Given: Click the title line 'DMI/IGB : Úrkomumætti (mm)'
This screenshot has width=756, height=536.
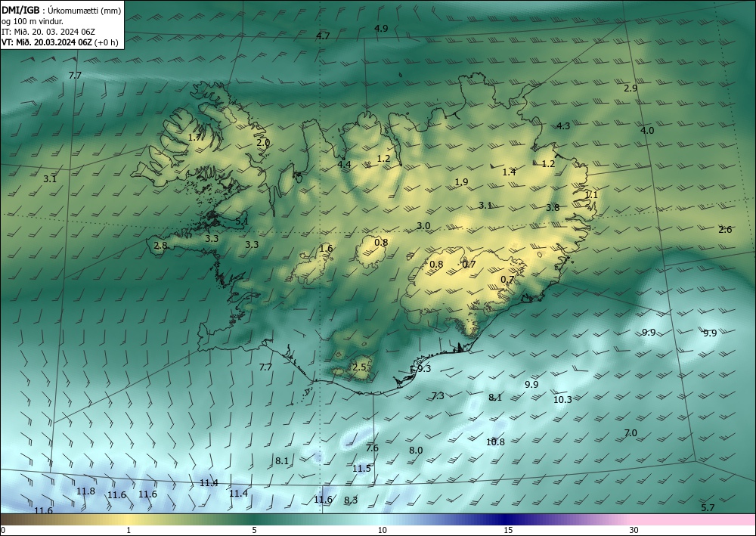Looking at the screenshot, I should pyautogui.click(x=61, y=10).
